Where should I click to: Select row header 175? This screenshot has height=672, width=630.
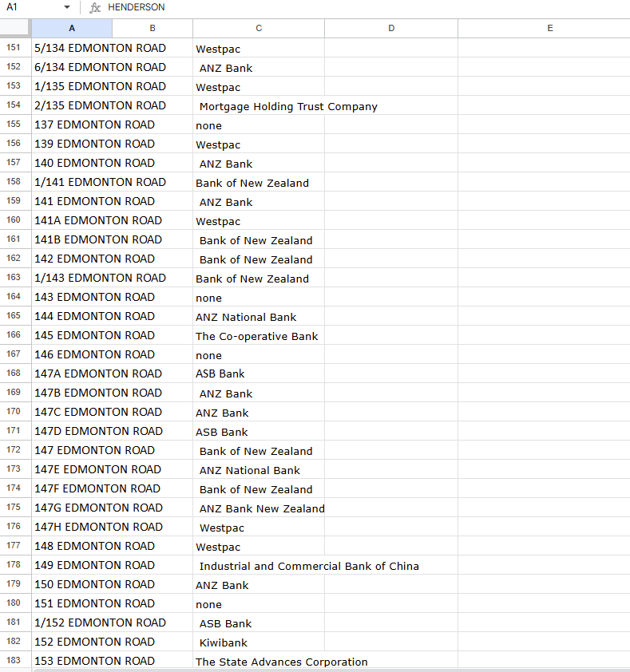pos(15,507)
